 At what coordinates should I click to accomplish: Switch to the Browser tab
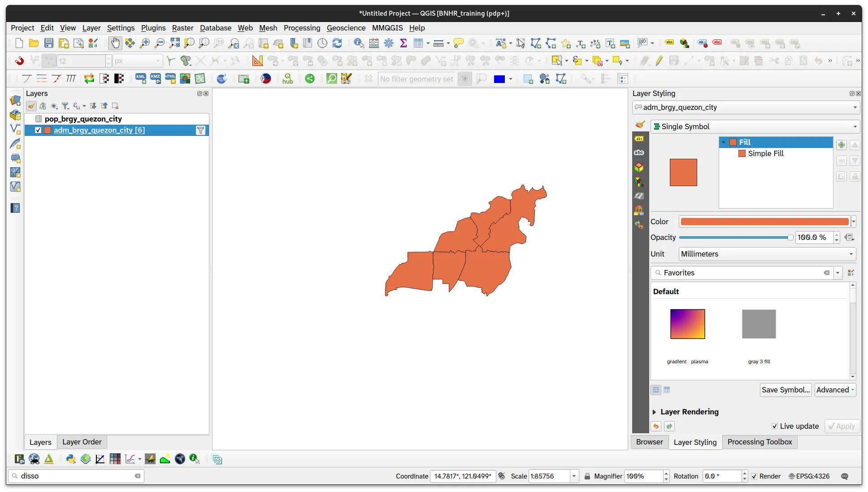point(649,442)
